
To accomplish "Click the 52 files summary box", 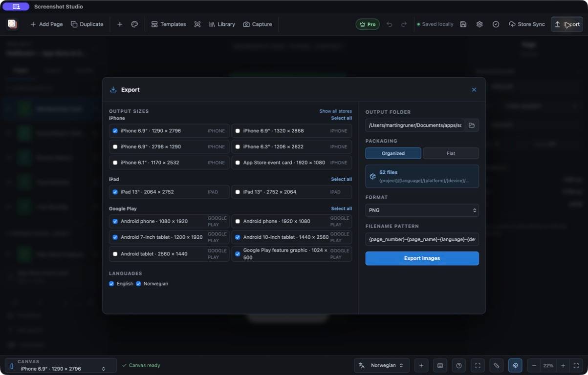I will [x=422, y=176].
